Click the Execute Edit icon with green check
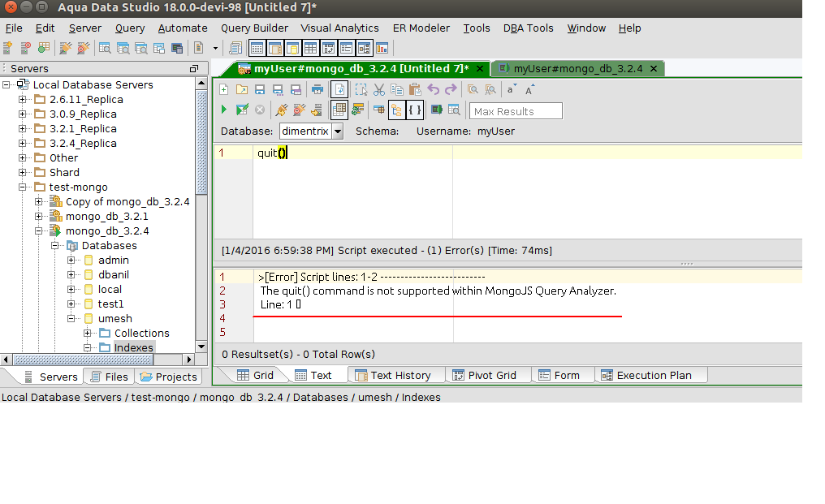825x504 pixels. tap(242, 110)
